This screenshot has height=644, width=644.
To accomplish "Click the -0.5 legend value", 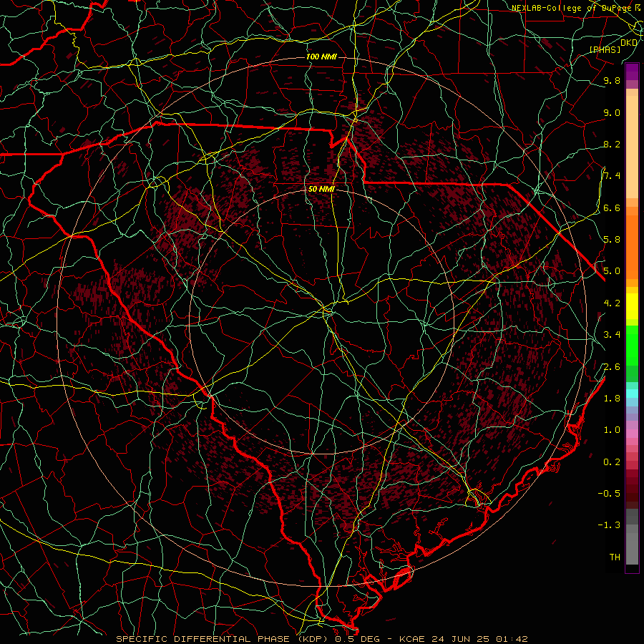I will pos(609,493).
